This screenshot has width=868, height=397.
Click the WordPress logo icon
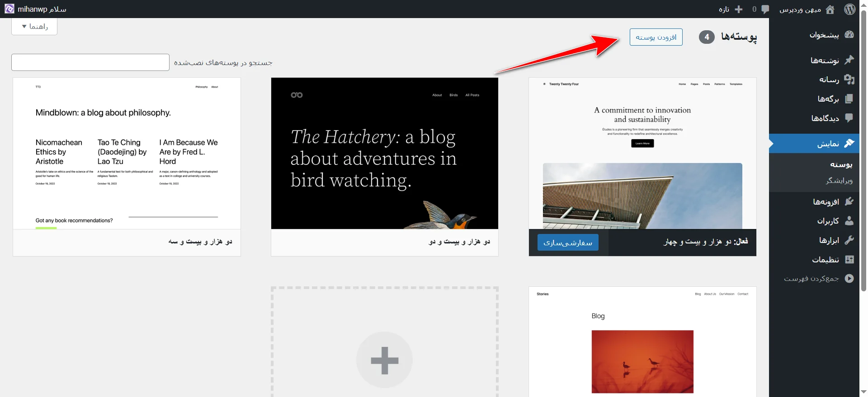(x=850, y=9)
